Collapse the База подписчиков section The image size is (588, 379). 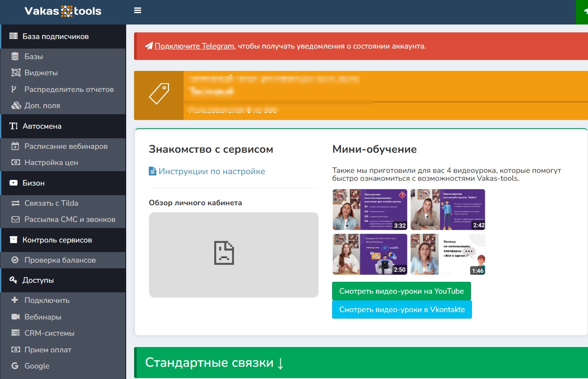click(x=55, y=36)
